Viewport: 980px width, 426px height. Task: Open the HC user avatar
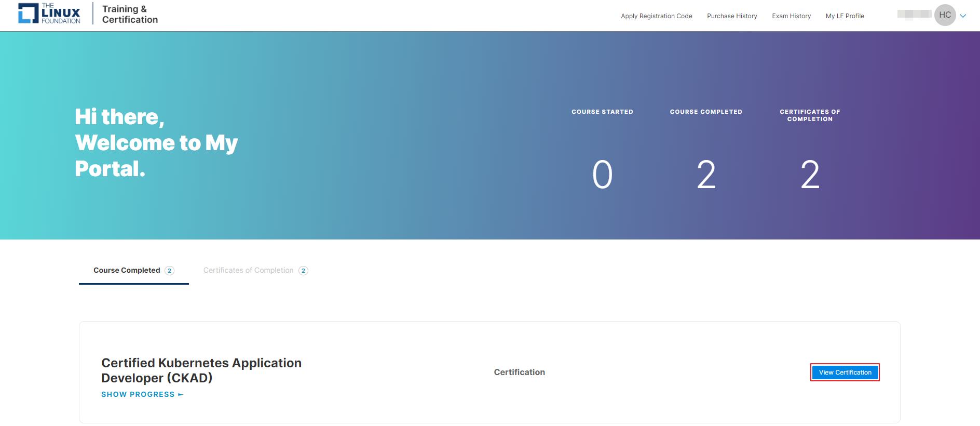(945, 15)
